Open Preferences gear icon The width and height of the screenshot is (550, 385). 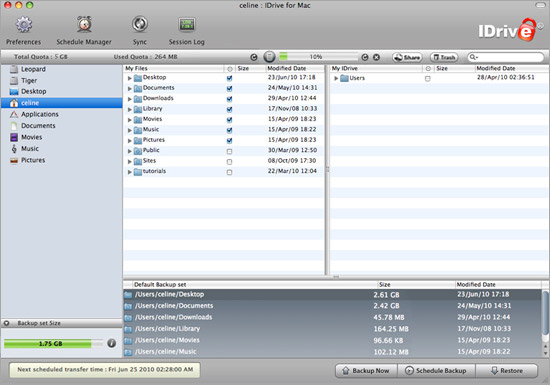[24, 24]
